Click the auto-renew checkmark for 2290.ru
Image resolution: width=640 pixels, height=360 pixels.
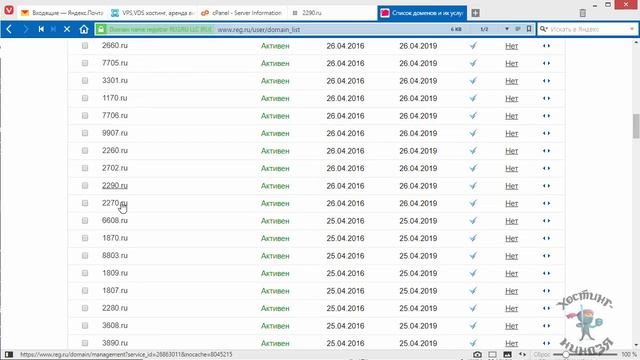[473, 186]
